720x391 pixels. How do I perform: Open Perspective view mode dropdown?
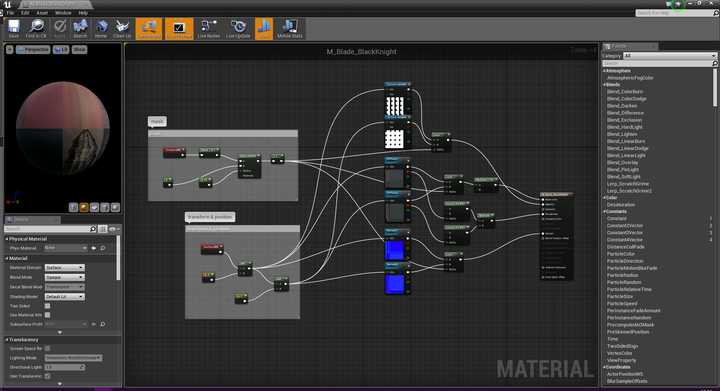click(33, 49)
